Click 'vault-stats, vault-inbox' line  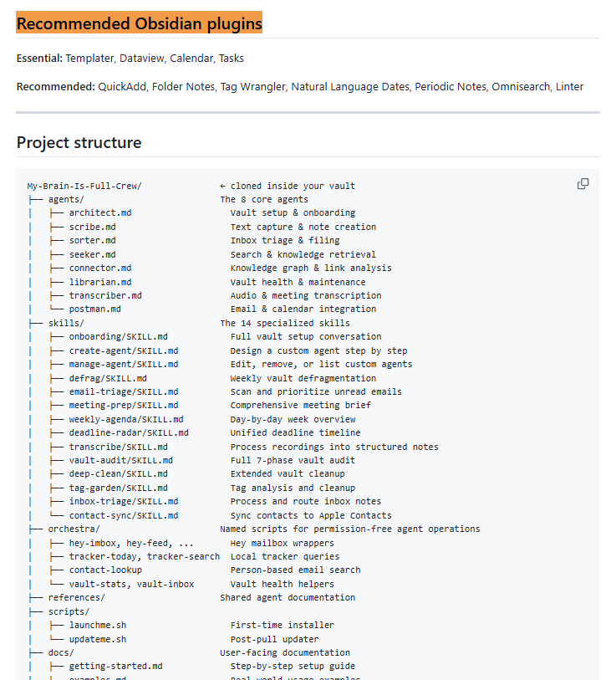point(131,584)
